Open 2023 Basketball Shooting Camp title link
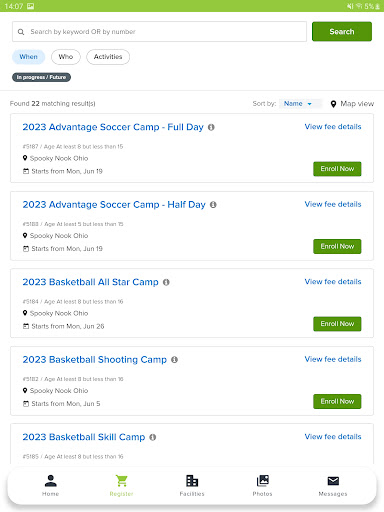Image resolution: width=384 pixels, height=512 pixels. tap(95, 360)
